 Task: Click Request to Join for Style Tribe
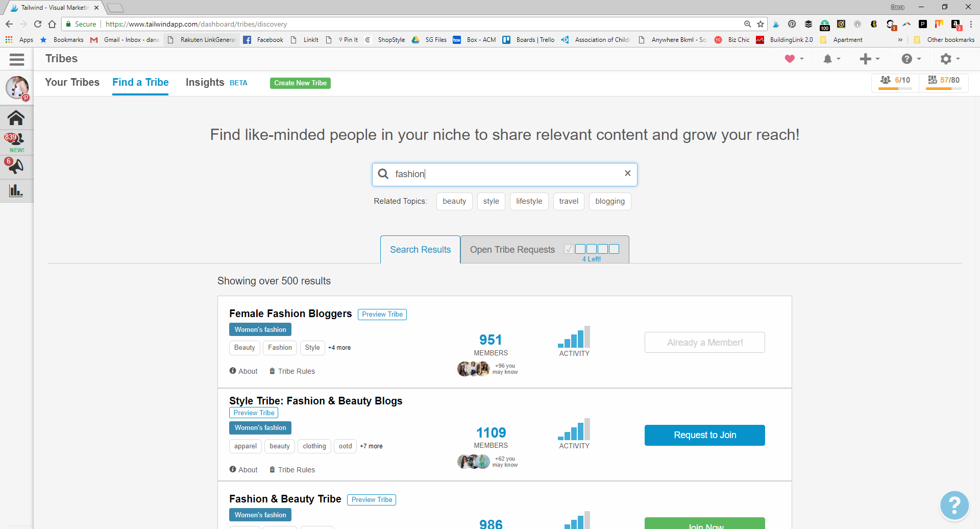[x=705, y=435]
